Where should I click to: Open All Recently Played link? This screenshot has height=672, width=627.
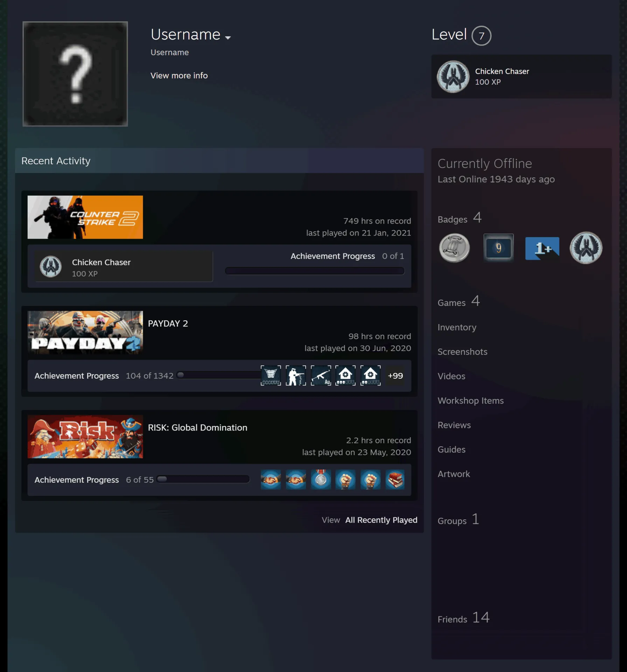pyautogui.click(x=381, y=520)
